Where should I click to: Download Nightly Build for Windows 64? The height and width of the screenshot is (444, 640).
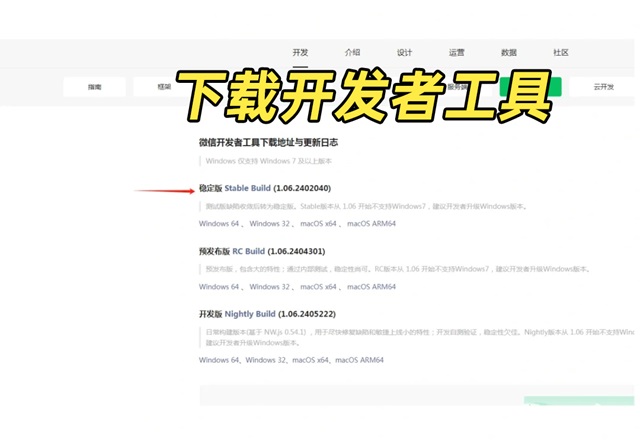pos(219,360)
